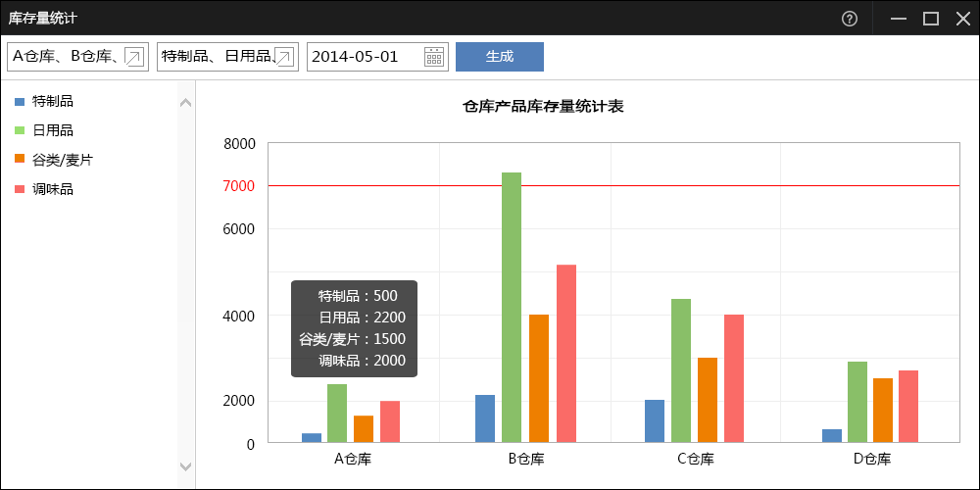The width and height of the screenshot is (980, 490).
Task: Open the help question mark icon
Action: pyautogui.click(x=850, y=19)
